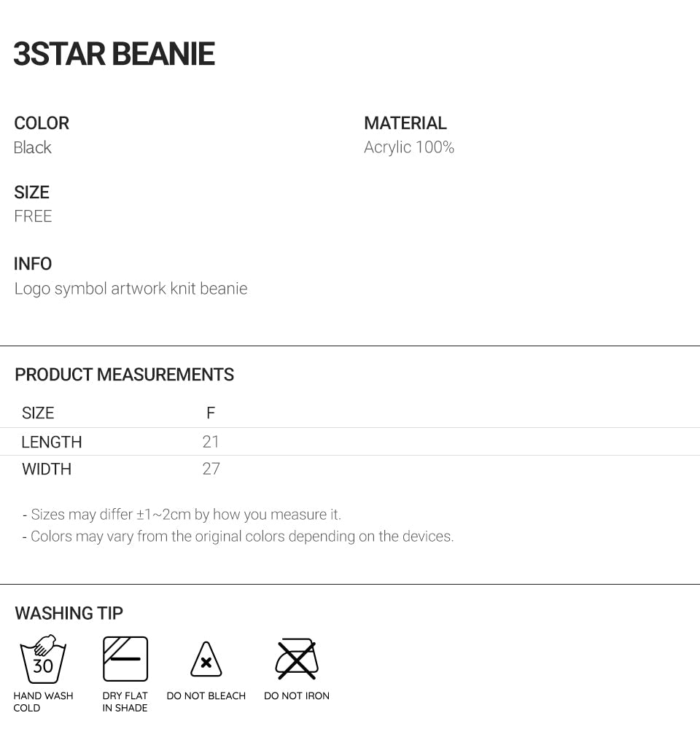The height and width of the screenshot is (729, 700).
Task: Click the PRODUCT MEASUREMENTS heading
Action: pos(125,375)
